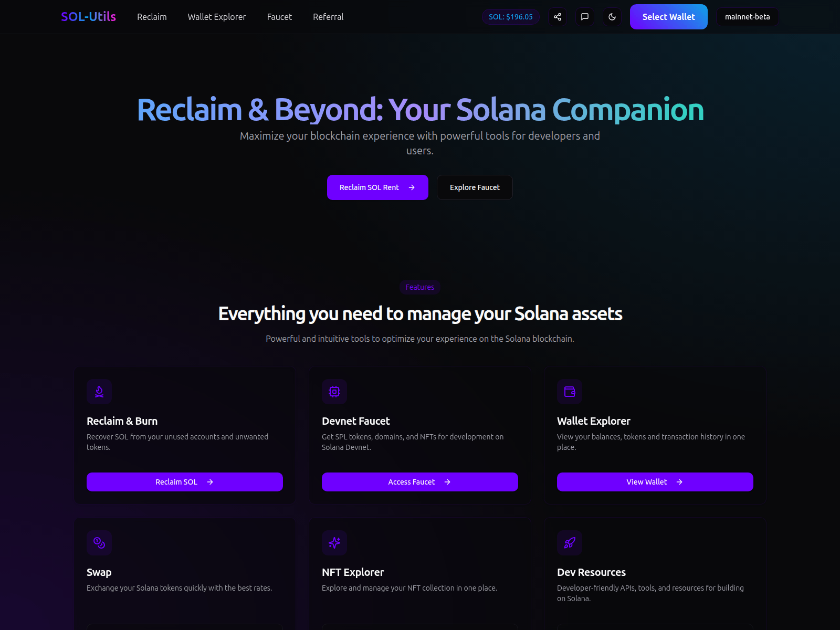Click the Swap coins icon
Viewport: 840px width, 630px height.
click(x=99, y=543)
